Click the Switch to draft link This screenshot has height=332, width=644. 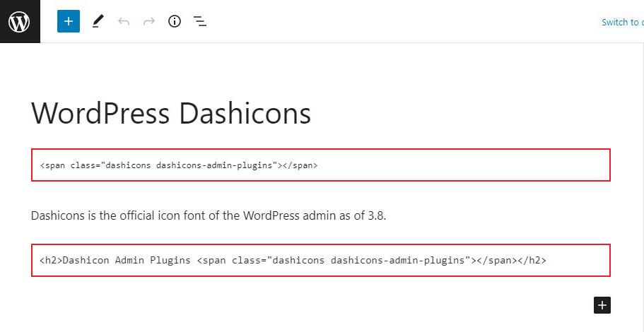pyautogui.click(x=623, y=22)
